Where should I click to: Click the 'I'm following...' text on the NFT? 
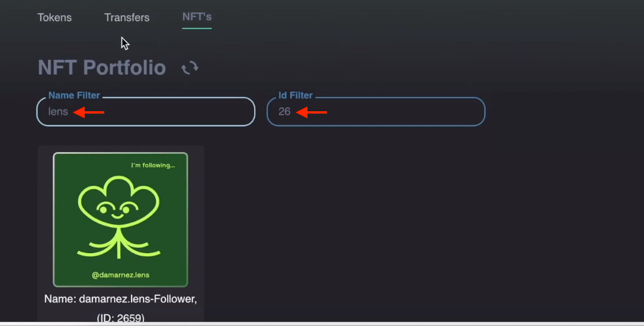153,165
